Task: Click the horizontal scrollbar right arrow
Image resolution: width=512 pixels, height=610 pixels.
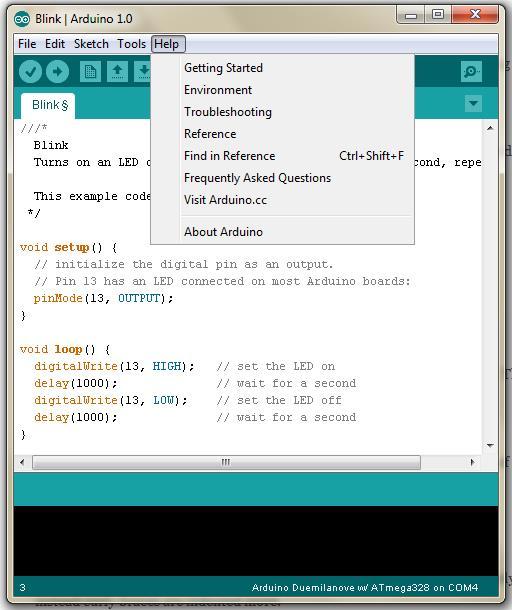Action: (473, 462)
